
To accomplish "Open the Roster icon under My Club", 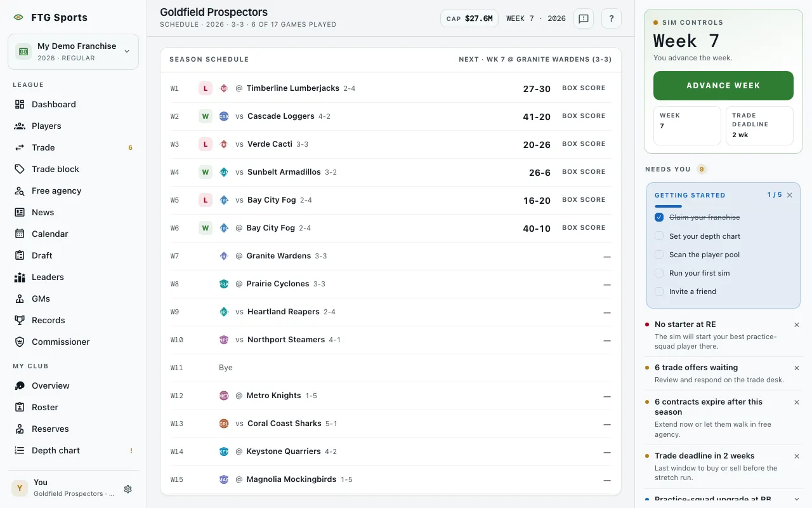I will click(x=20, y=407).
